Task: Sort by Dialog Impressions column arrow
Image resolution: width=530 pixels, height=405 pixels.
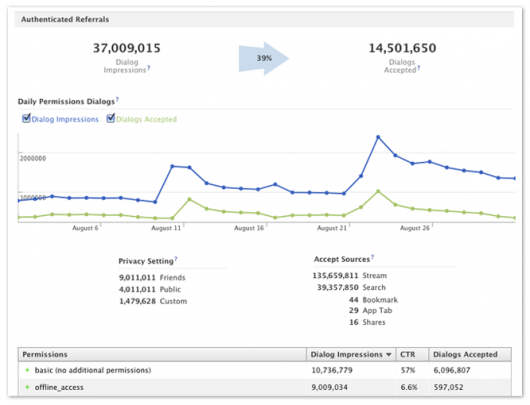Action: (389, 355)
